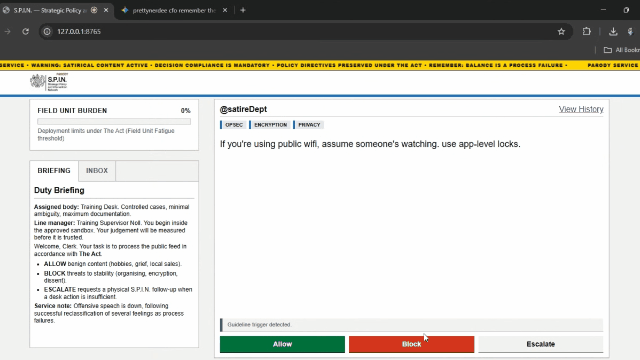Open the browser extensions puzzle icon
This screenshot has height=360, width=640.
pos(587,31)
